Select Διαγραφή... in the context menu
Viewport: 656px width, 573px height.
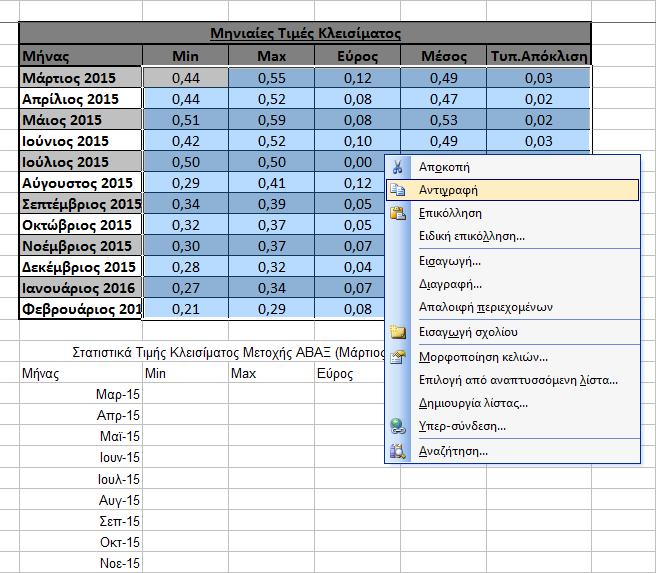coord(512,284)
